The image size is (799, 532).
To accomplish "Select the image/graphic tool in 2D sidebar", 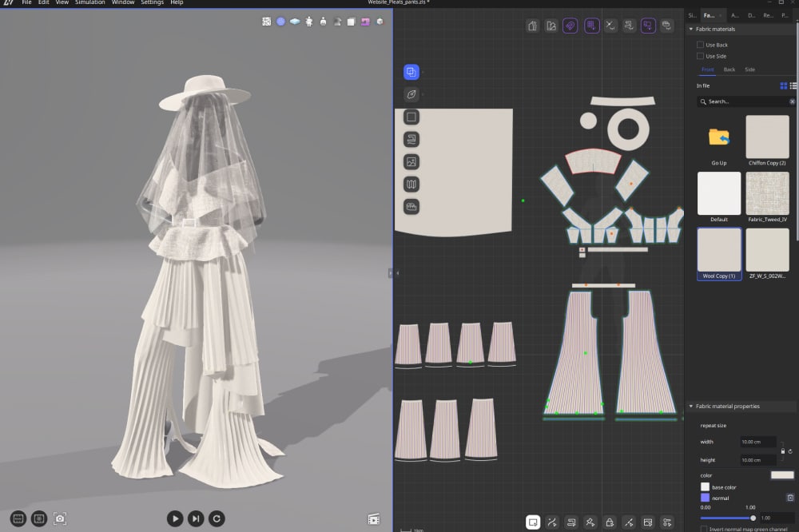I will pos(411,162).
